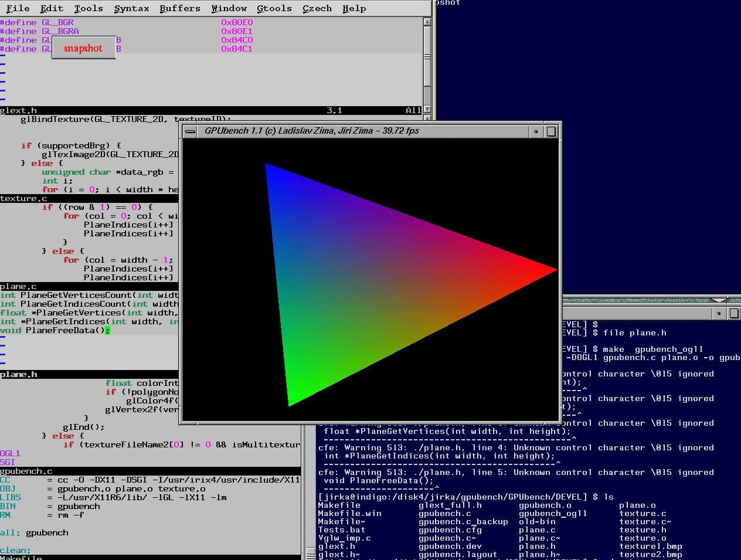Open the Help menu in the editor
This screenshot has height=560, width=741.
[353, 8]
